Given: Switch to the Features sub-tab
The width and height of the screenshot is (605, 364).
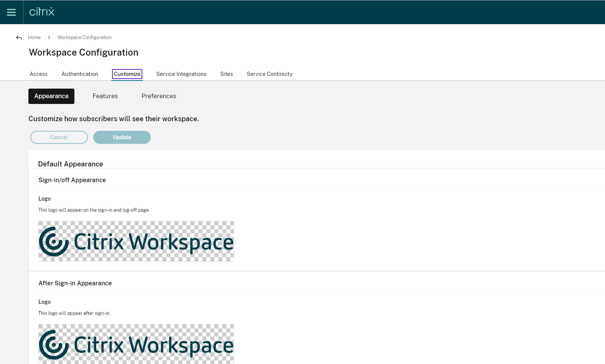Looking at the screenshot, I should pos(105,96).
